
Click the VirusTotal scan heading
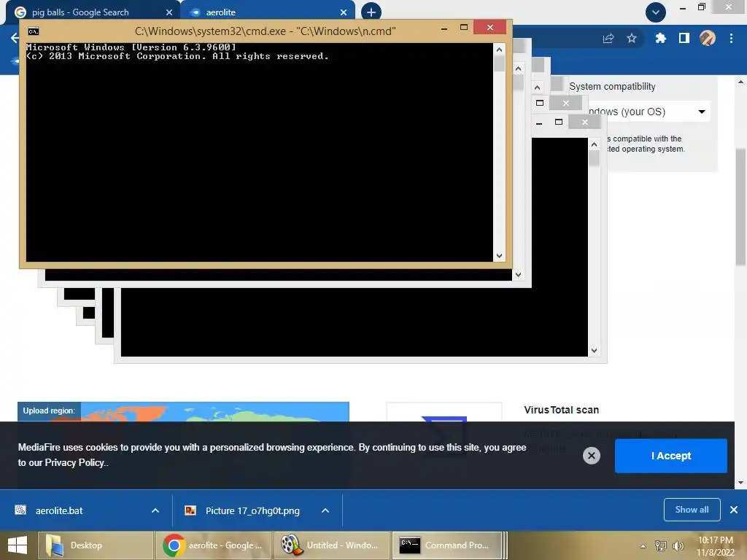[x=561, y=410]
